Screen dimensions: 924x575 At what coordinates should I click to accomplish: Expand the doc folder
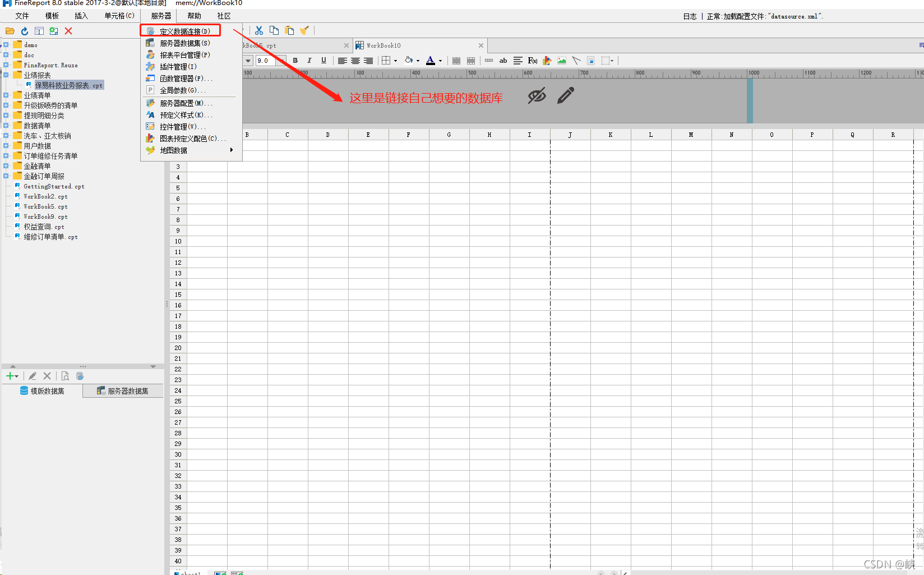(x=6, y=55)
